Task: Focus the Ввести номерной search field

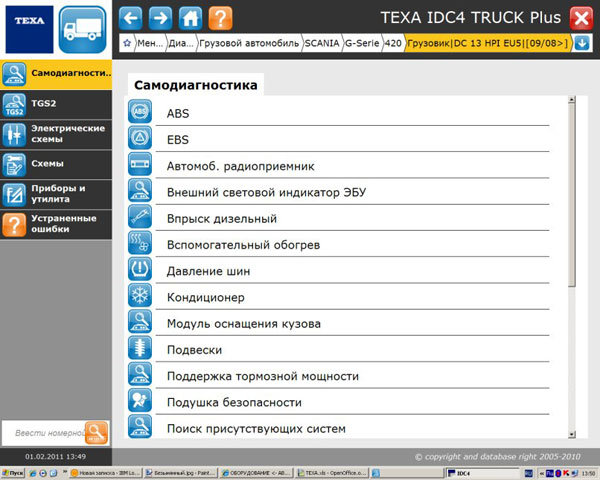Action: point(44,433)
